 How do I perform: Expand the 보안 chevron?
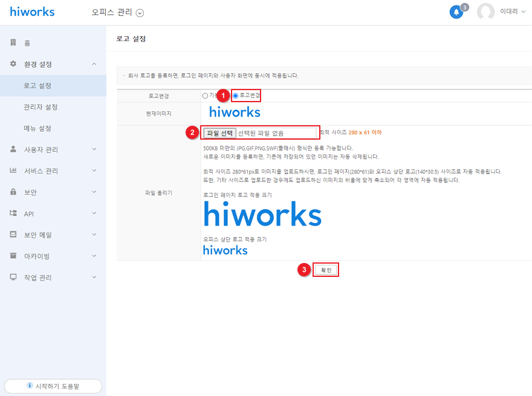pyautogui.click(x=94, y=192)
